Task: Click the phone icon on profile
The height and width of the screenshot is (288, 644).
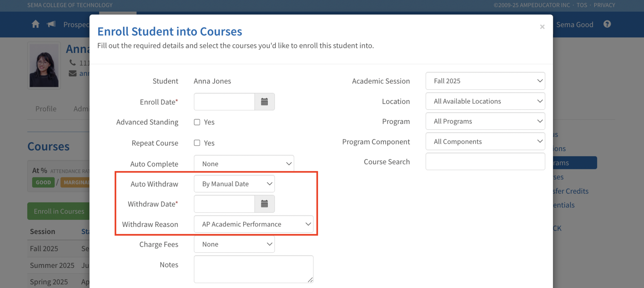Action: [72, 62]
